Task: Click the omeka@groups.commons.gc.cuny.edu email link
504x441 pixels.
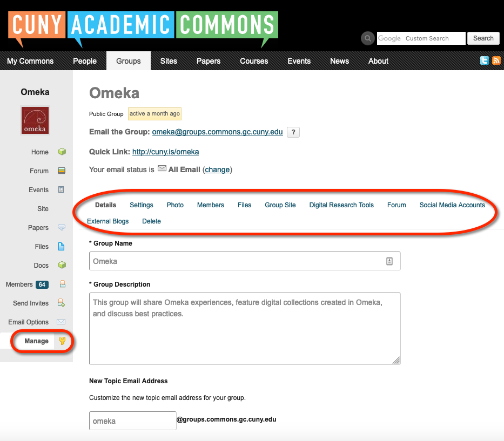Action: tap(217, 132)
